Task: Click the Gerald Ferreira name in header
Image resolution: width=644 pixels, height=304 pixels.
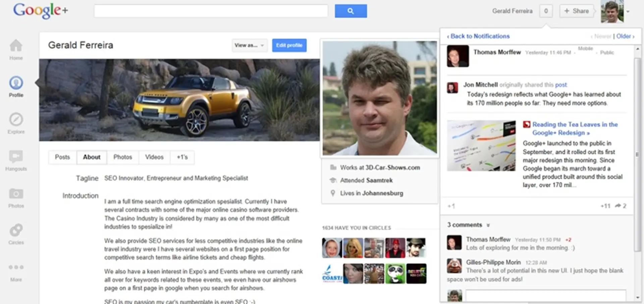Action: tap(512, 11)
